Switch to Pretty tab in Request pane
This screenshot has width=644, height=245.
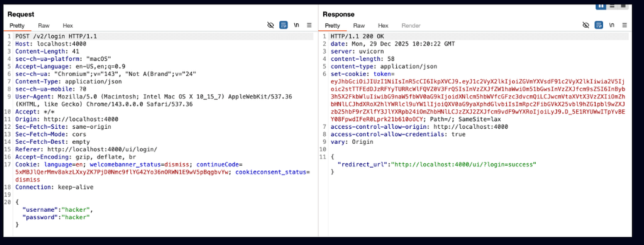17,26
